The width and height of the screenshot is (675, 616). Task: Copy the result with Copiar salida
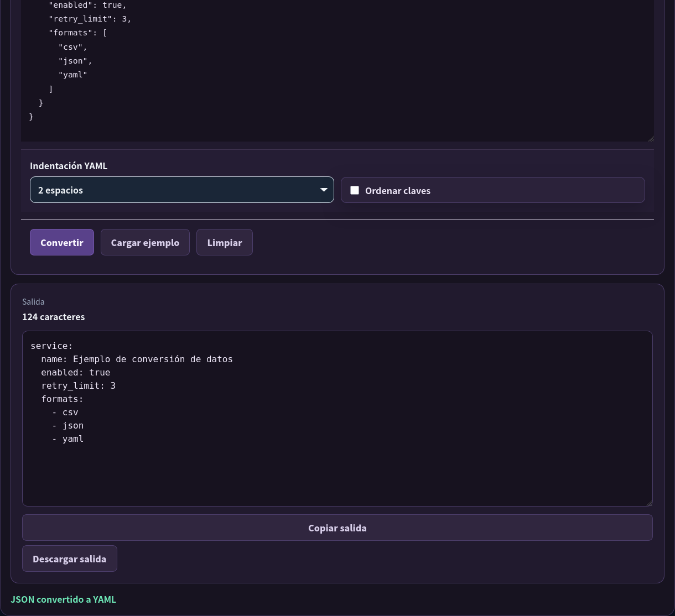337,528
